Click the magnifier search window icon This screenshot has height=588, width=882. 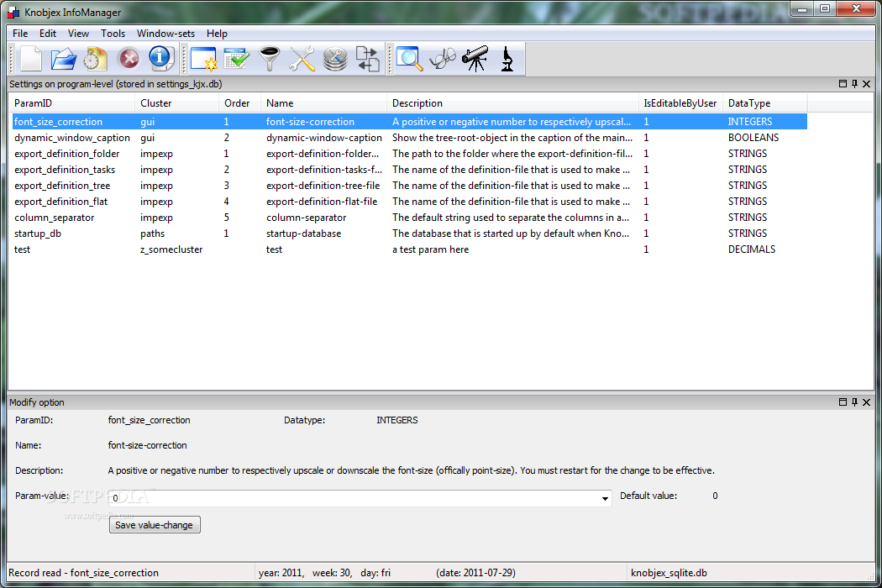[410, 59]
